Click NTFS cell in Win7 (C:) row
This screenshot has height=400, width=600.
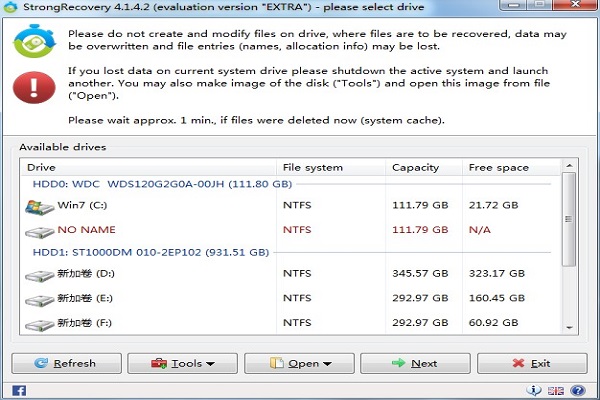point(297,206)
